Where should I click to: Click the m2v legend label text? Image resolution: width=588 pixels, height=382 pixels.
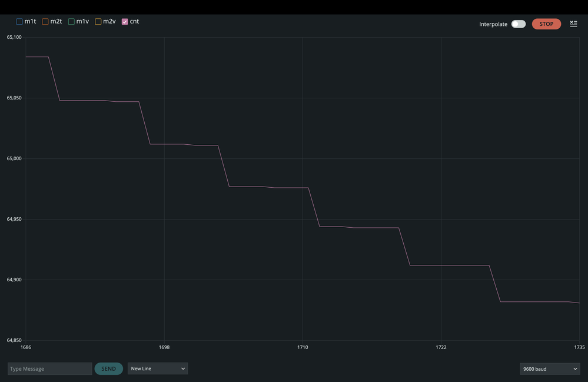click(109, 21)
